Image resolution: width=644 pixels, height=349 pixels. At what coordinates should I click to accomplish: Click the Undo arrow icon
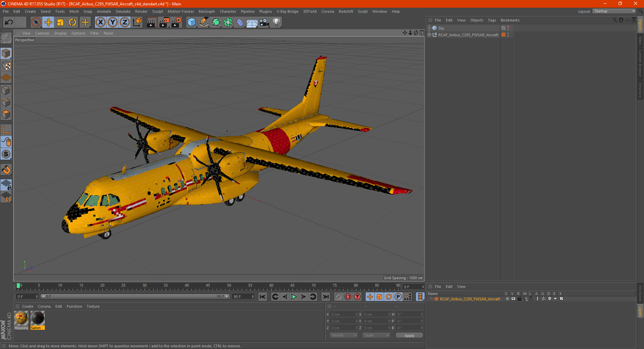click(x=9, y=22)
